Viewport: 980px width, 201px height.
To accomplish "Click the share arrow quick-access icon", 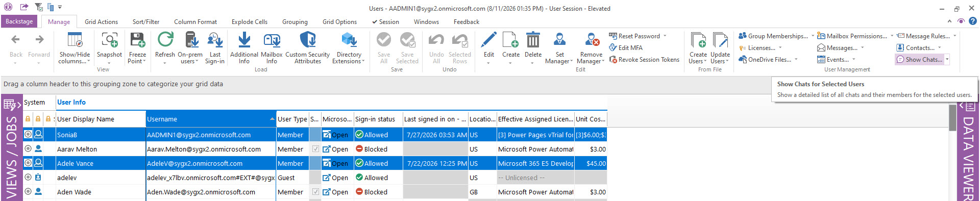I will pos(24,7).
